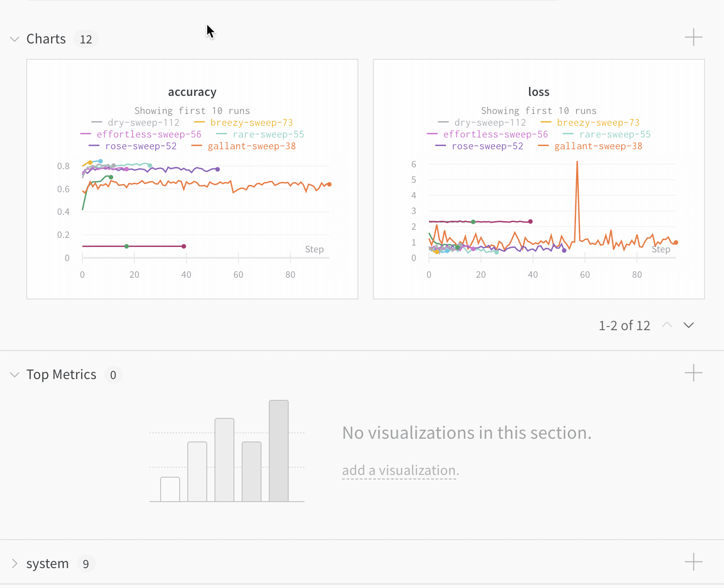Collapse the Top Metrics section
The width and height of the screenshot is (724, 588).
click(x=14, y=375)
